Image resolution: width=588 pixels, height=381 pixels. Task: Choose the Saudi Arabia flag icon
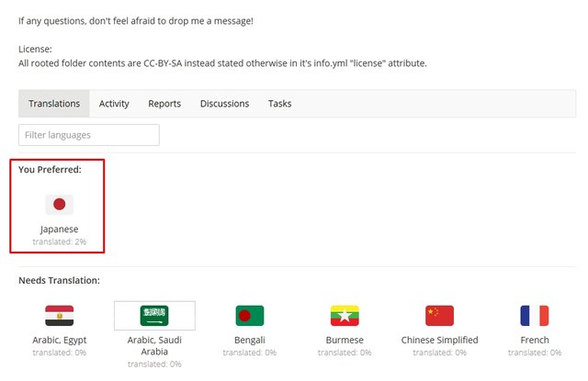point(154,316)
